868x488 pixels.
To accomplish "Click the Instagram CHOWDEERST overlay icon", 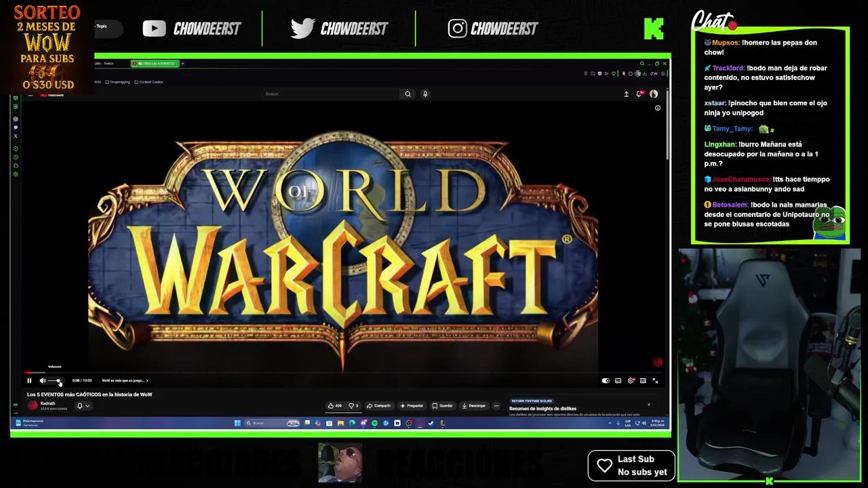I will pos(457,28).
